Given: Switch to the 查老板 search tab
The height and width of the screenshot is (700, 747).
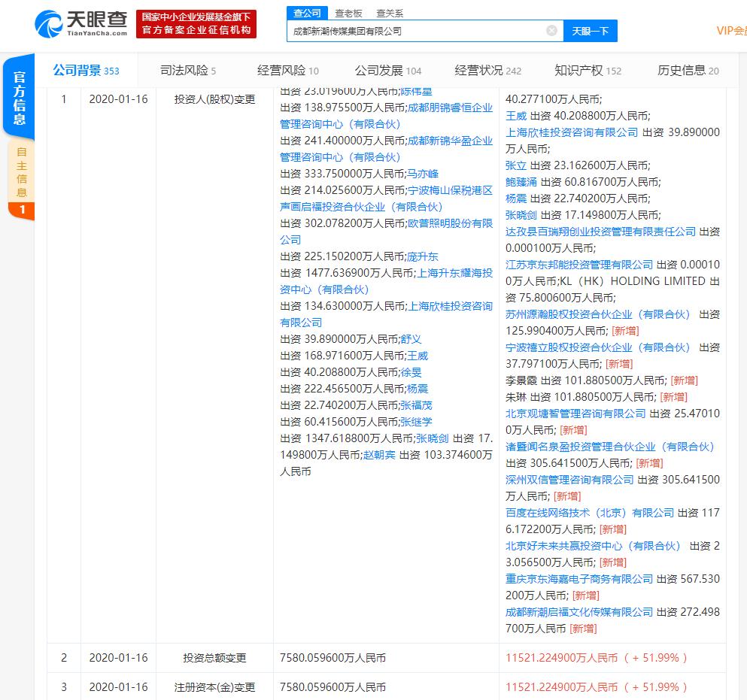Looking at the screenshot, I should 348,13.
